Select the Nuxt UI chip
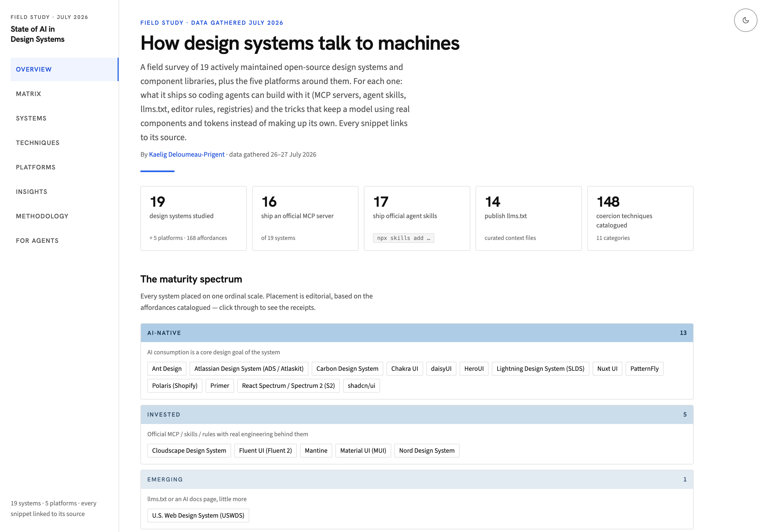 coord(607,369)
